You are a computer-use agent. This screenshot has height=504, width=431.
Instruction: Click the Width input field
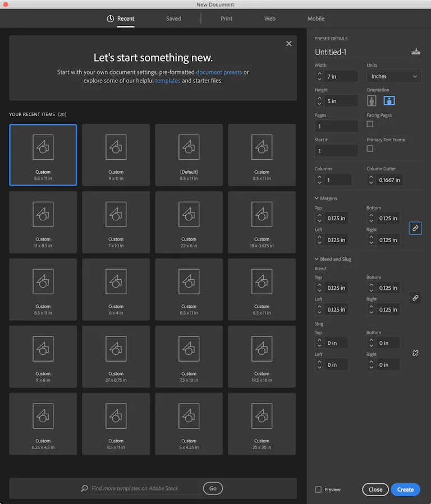point(341,76)
